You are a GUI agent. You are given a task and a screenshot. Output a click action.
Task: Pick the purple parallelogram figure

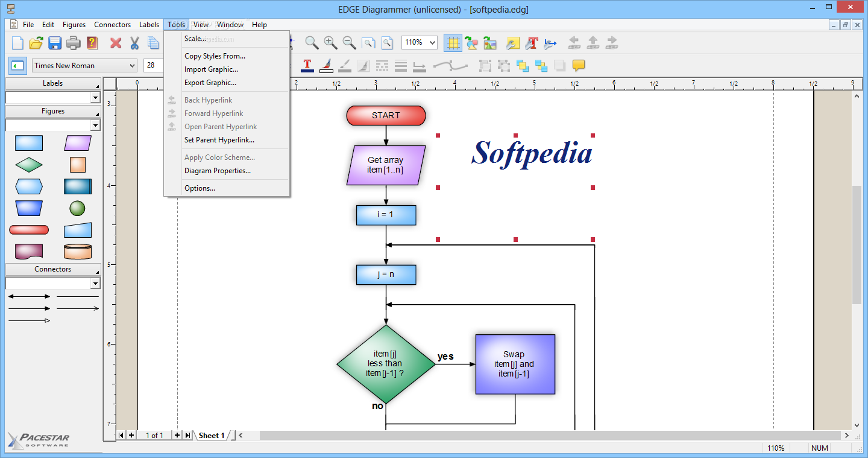point(78,143)
